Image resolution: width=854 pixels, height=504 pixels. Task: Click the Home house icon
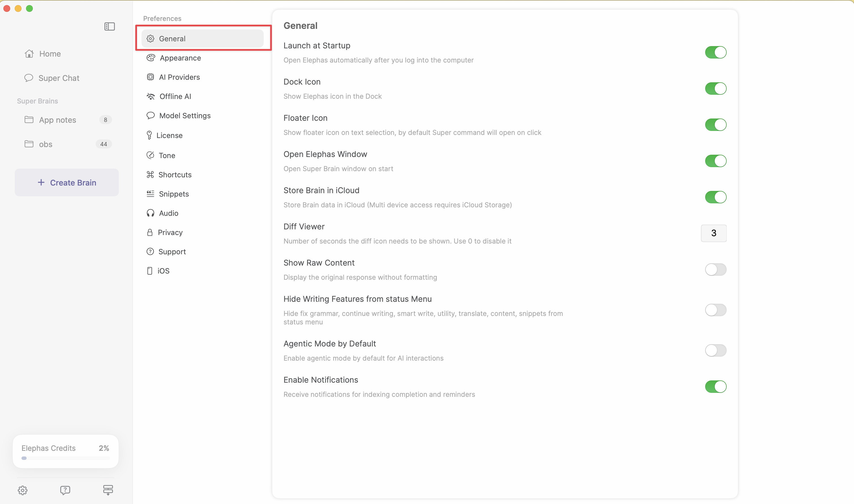pyautogui.click(x=29, y=54)
